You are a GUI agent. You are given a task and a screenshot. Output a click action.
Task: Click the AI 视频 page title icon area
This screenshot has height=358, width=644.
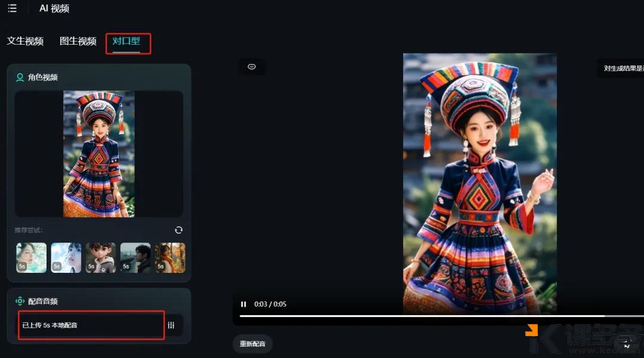pyautogui.click(x=54, y=8)
